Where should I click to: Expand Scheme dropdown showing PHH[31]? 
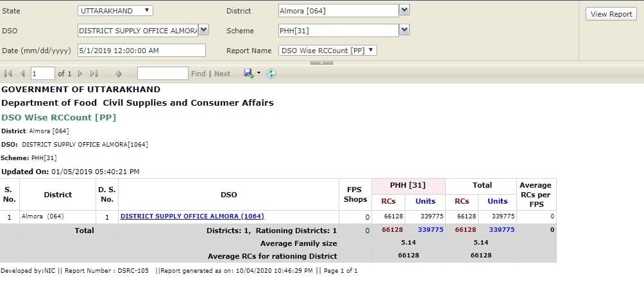click(404, 30)
